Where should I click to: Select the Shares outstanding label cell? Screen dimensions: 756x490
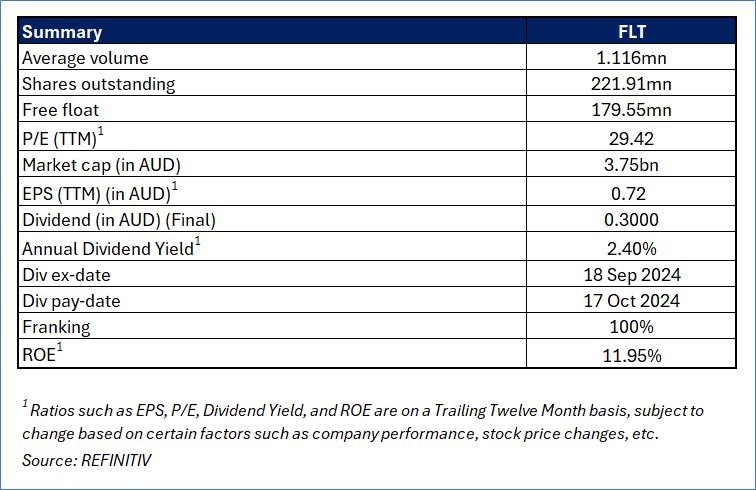tap(98, 84)
